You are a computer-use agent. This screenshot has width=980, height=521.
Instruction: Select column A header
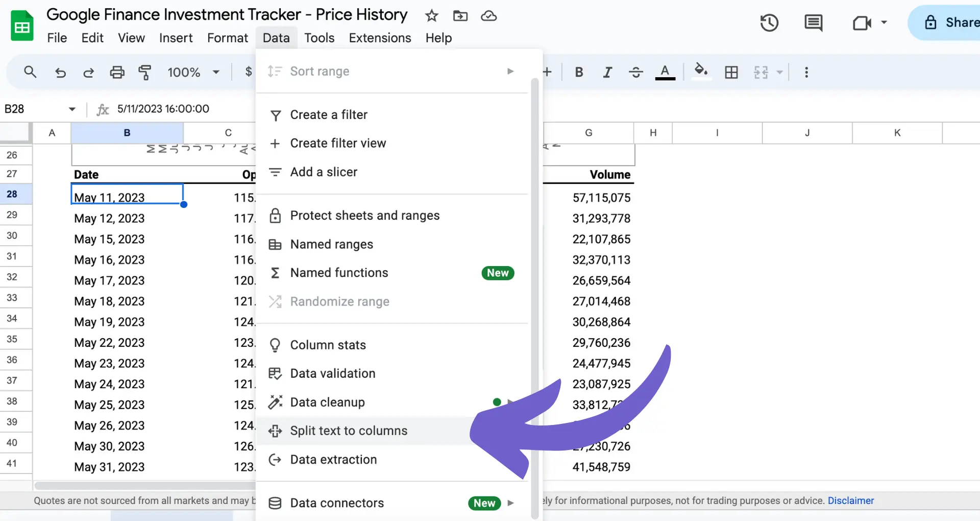[x=52, y=133]
